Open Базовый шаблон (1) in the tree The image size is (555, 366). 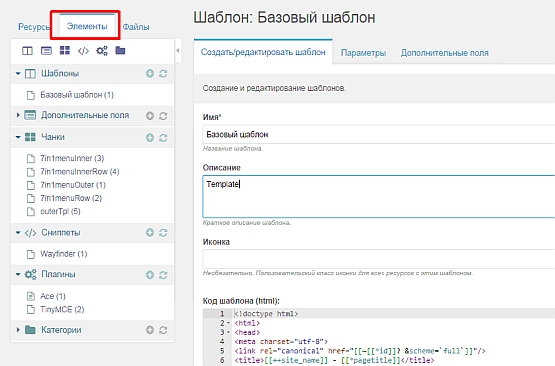[x=77, y=95]
